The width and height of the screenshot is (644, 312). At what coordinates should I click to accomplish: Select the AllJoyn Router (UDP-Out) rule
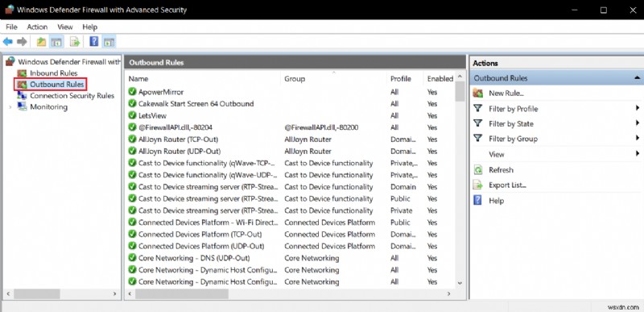click(x=179, y=152)
